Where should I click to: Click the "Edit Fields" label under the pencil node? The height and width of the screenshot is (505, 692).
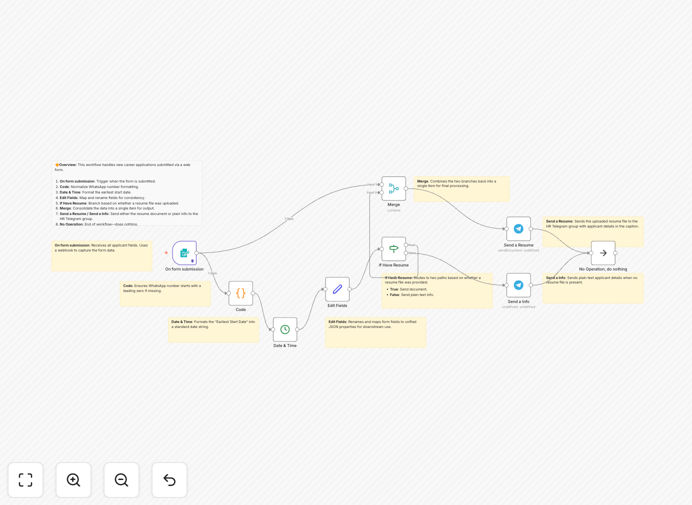tap(337, 305)
